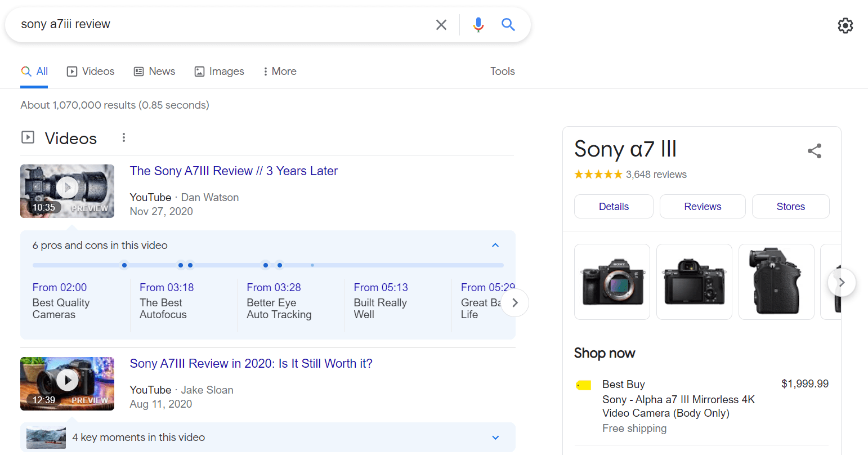Click the Jake Sloan channel name
Viewport: 868px width, 455px height.
207,390
